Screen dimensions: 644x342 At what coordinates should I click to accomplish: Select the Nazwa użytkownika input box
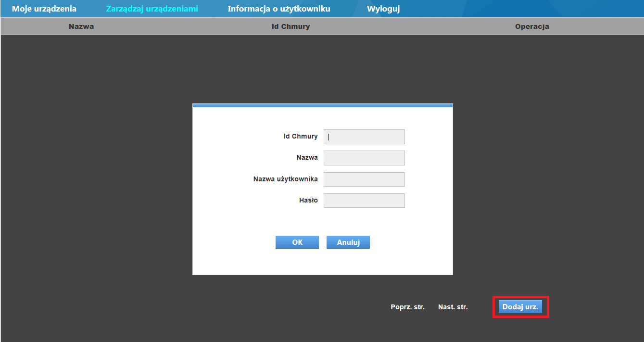364,179
